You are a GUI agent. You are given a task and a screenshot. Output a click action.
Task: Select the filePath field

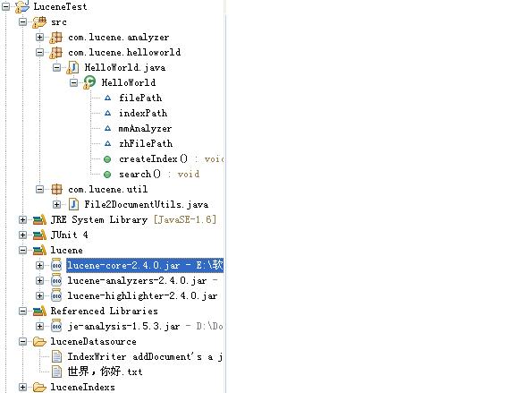coord(140,98)
